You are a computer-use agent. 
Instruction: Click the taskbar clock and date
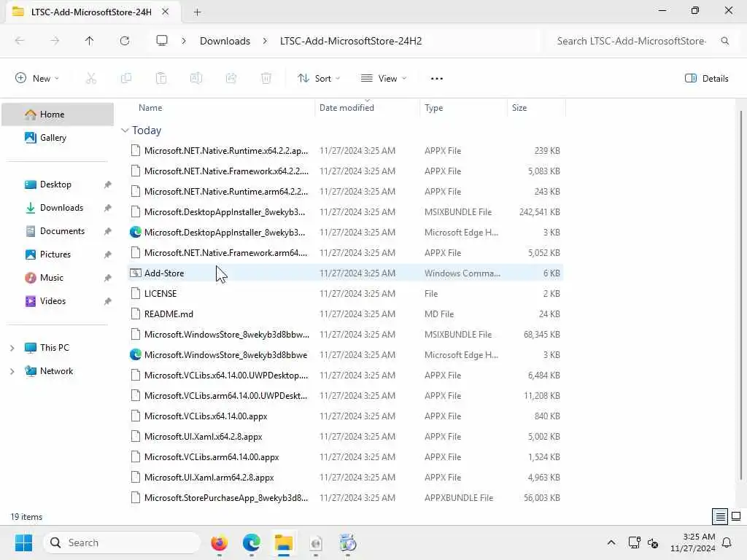[x=693, y=542]
